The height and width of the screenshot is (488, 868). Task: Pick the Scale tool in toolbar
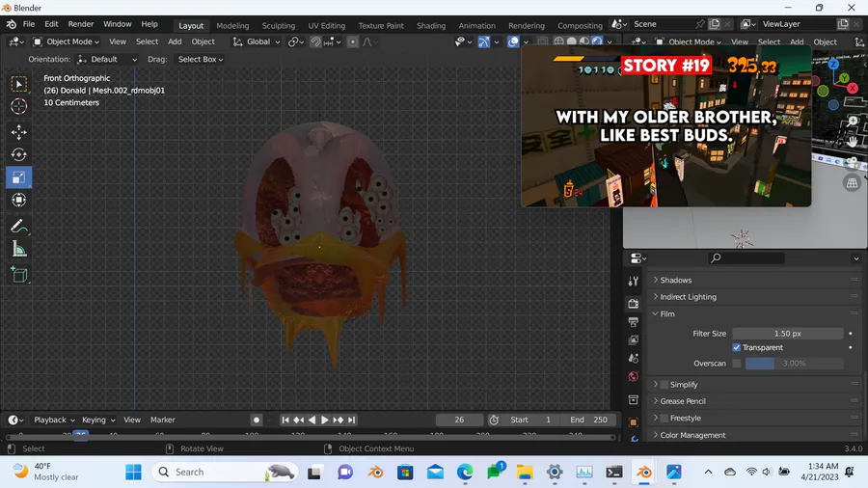coord(19,177)
